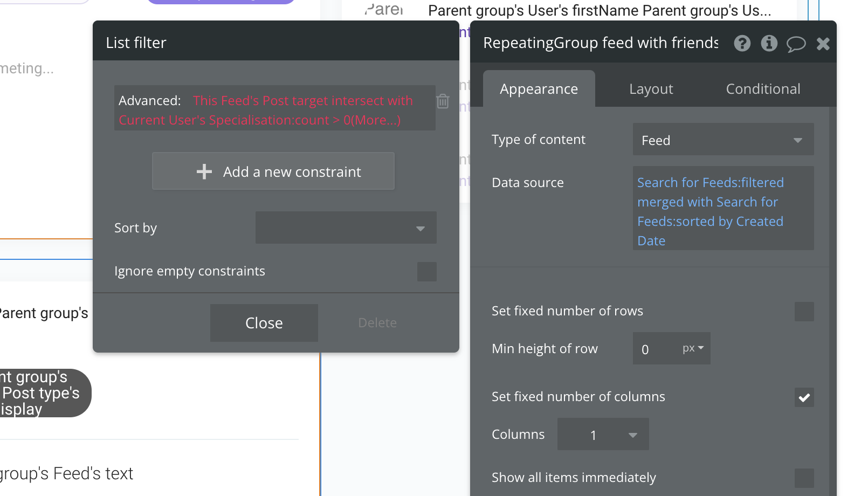868x496 pixels.
Task: Open the Columns count dropdown
Action: (602, 434)
